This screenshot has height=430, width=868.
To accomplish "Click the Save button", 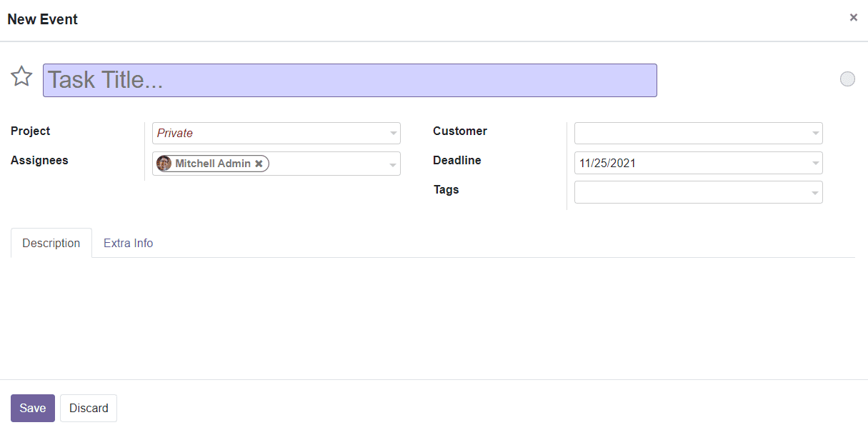I will click(x=32, y=408).
